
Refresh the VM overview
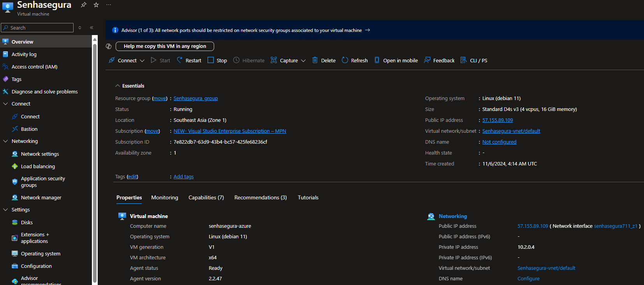(x=355, y=60)
